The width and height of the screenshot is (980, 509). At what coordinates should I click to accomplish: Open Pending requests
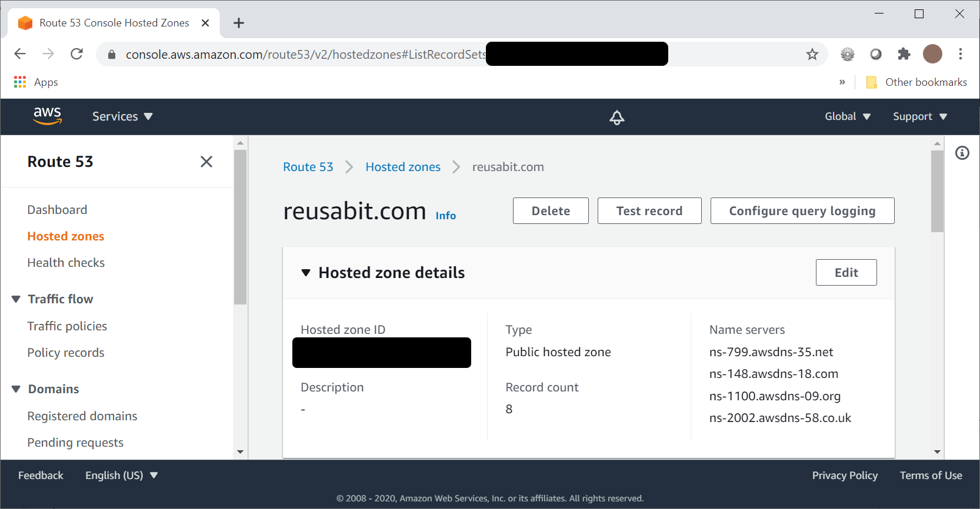75,443
